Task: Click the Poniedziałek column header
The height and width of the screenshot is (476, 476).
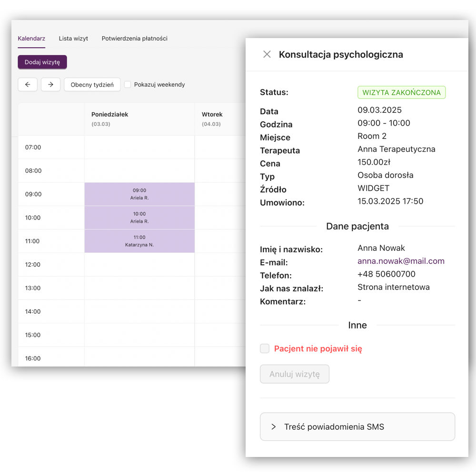Action: point(110,115)
